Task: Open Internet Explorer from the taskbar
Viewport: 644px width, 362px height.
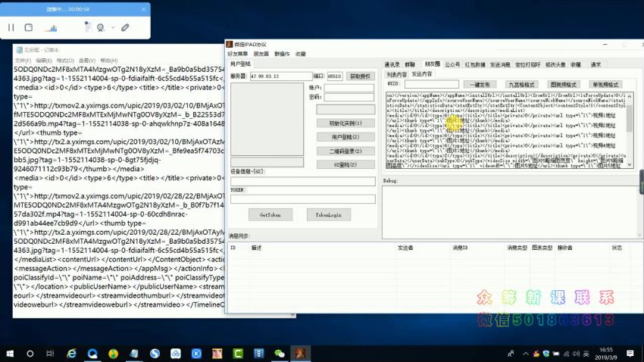Action: point(72,354)
